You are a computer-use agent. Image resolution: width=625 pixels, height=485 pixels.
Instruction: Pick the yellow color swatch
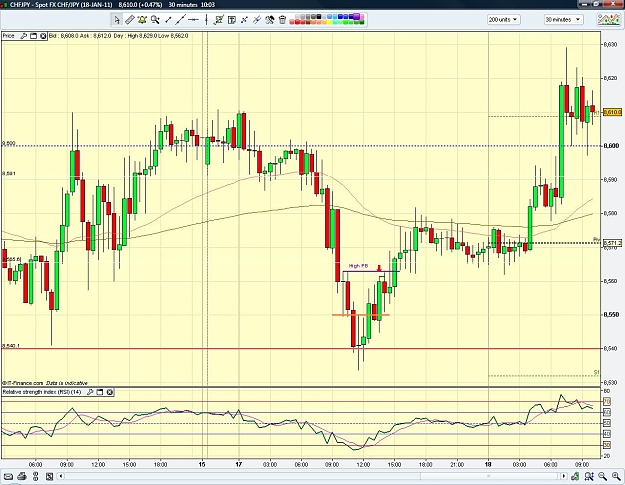click(x=328, y=22)
